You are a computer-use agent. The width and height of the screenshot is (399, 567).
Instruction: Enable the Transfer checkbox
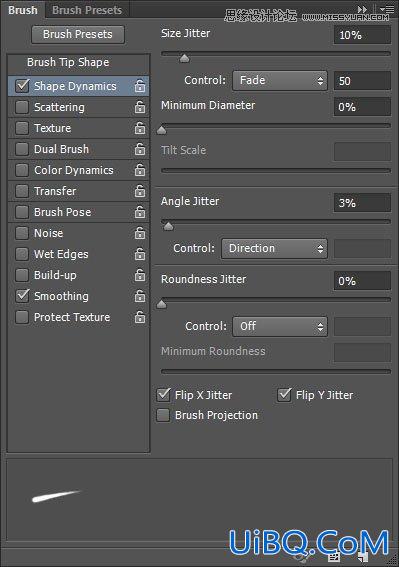pos(22,191)
